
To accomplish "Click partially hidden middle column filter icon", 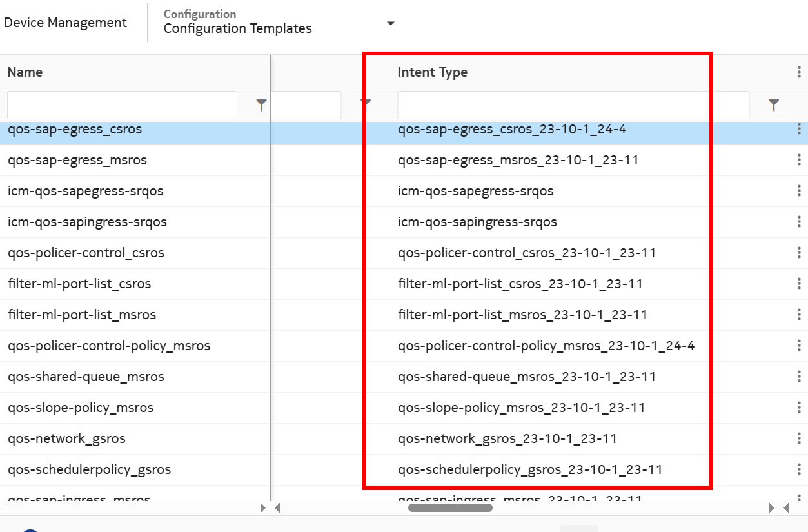I will 366,103.
